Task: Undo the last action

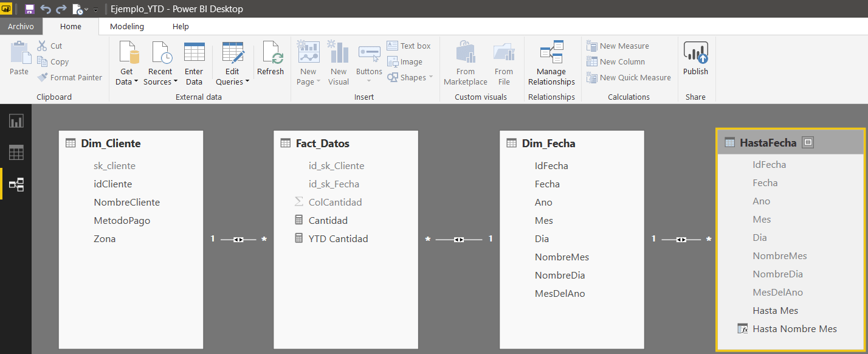Action: (x=45, y=9)
